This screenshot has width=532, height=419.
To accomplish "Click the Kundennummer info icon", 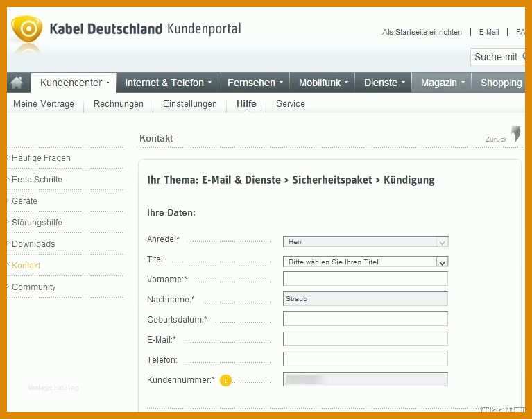I will (225, 380).
